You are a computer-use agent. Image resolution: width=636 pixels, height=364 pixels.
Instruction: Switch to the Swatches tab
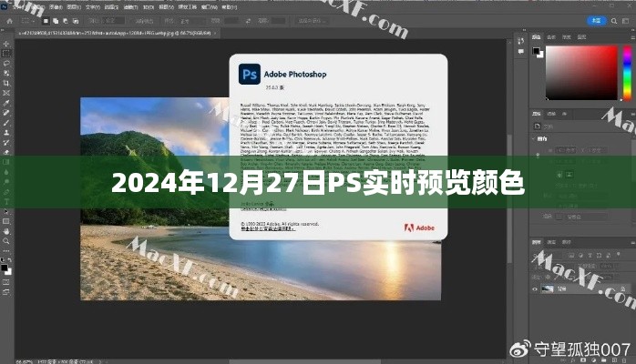pos(551,36)
